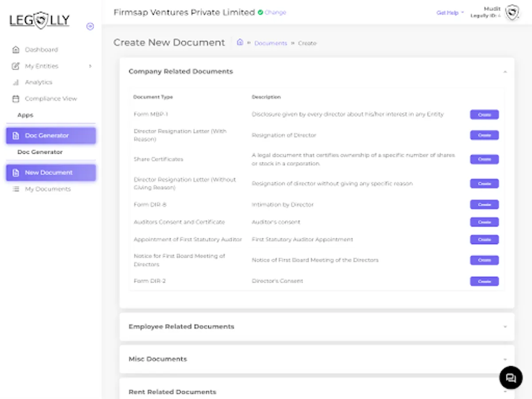Click the Legally shield logo
The width and height of the screenshot is (532, 399).
click(x=39, y=20)
